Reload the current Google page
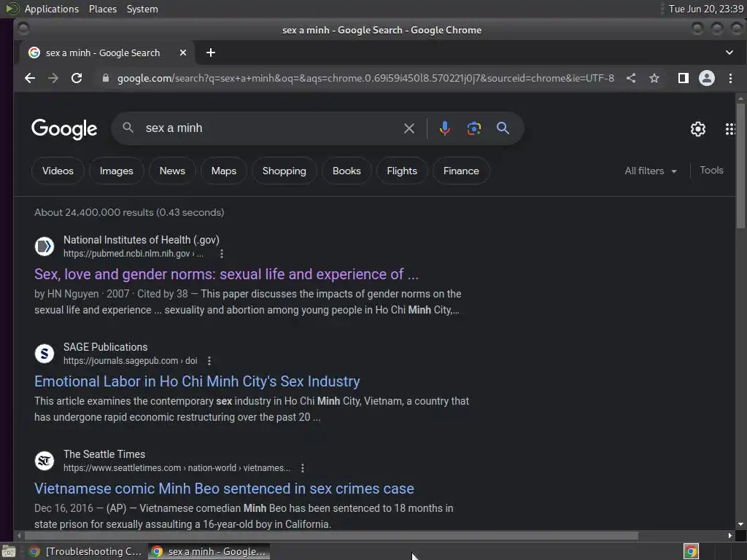 coord(76,78)
